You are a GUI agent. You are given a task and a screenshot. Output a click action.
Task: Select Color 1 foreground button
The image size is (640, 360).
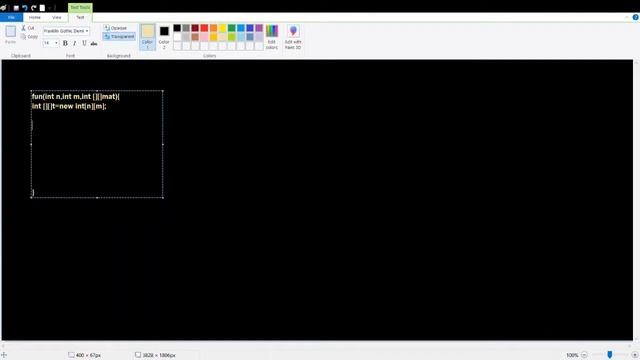[x=147, y=37]
